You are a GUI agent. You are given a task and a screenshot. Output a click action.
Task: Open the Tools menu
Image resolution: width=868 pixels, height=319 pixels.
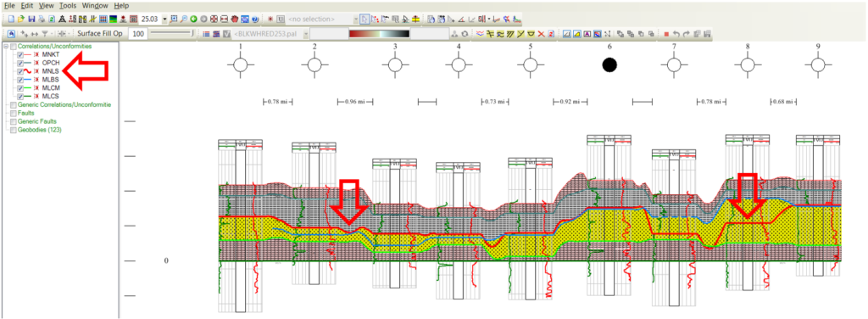point(68,6)
